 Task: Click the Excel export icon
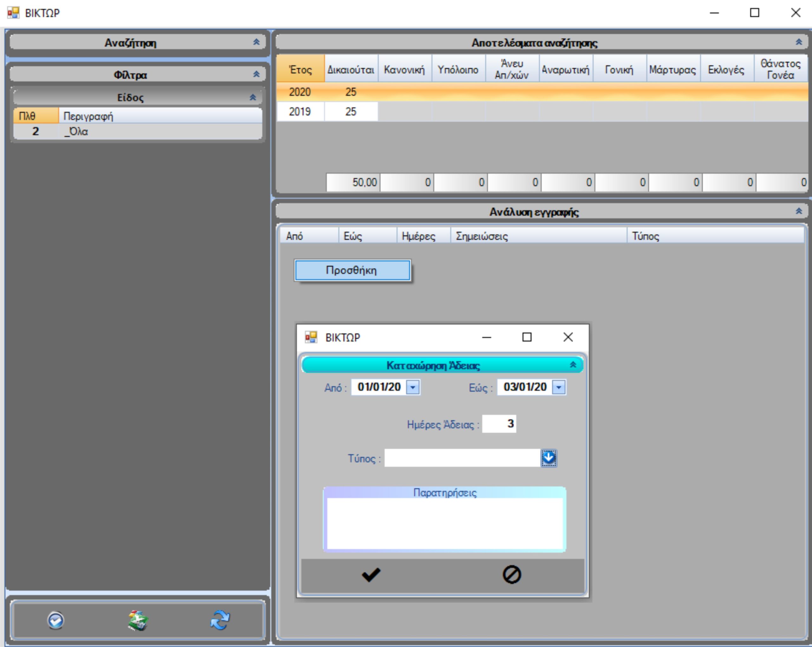tap(138, 620)
